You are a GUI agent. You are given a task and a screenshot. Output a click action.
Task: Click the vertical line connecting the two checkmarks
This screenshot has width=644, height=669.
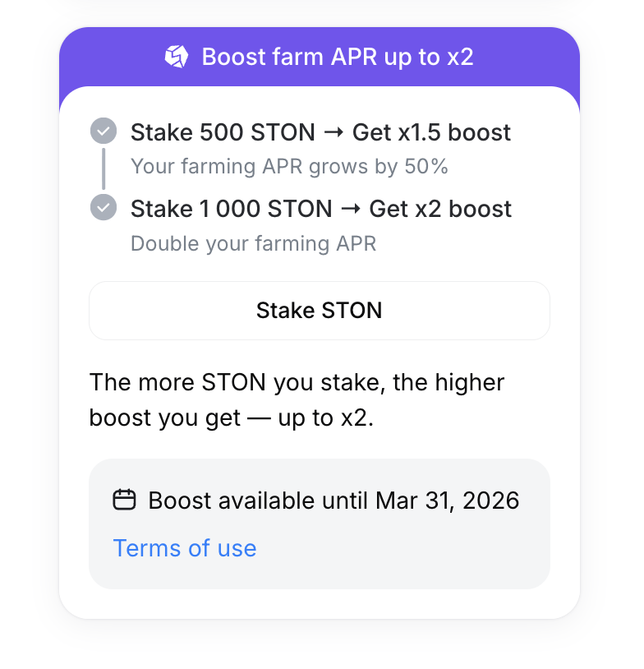pos(103,169)
